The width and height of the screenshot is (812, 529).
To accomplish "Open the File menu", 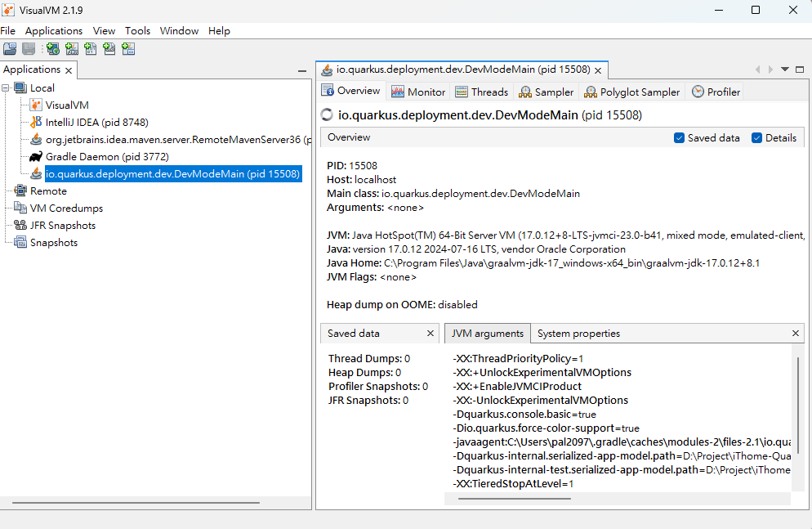I will [x=8, y=30].
